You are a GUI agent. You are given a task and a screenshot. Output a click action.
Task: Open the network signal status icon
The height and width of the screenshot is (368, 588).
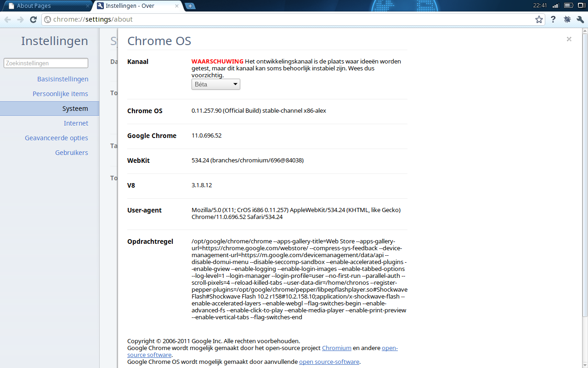(x=555, y=6)
